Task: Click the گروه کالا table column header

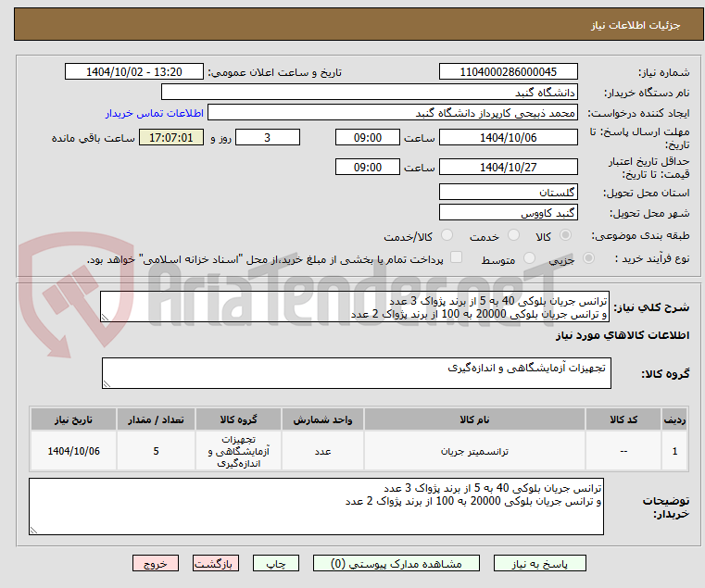Action: [x=238, y=419]
